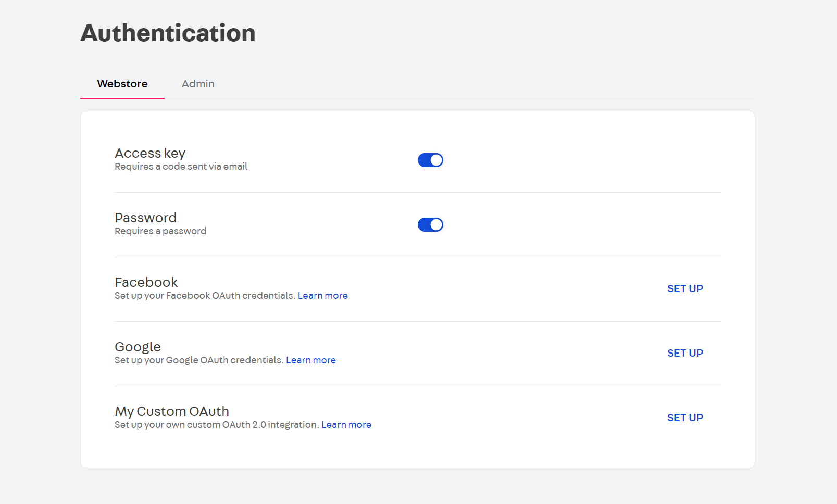Open Learn more for Google OAuth
The image size is (837, 504).
(311, 360)
